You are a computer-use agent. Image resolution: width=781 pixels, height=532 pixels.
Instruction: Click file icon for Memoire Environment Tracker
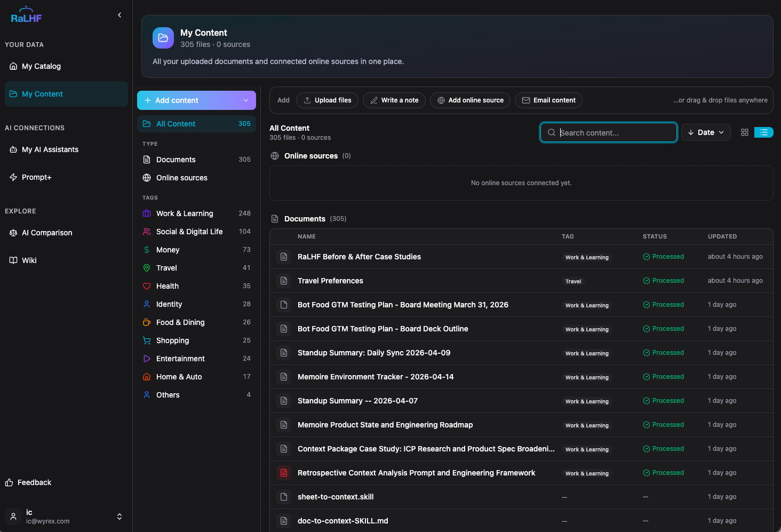(x=284, y=377)
